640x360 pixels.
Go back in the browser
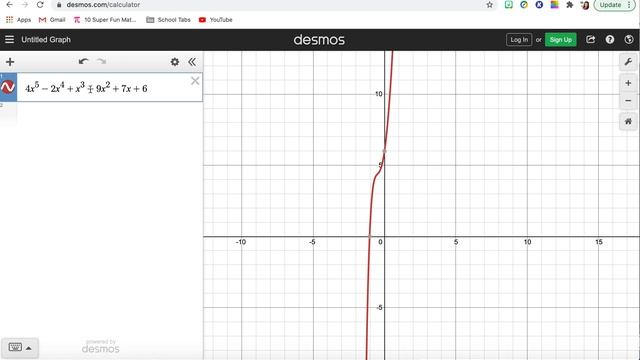(9, 5)
